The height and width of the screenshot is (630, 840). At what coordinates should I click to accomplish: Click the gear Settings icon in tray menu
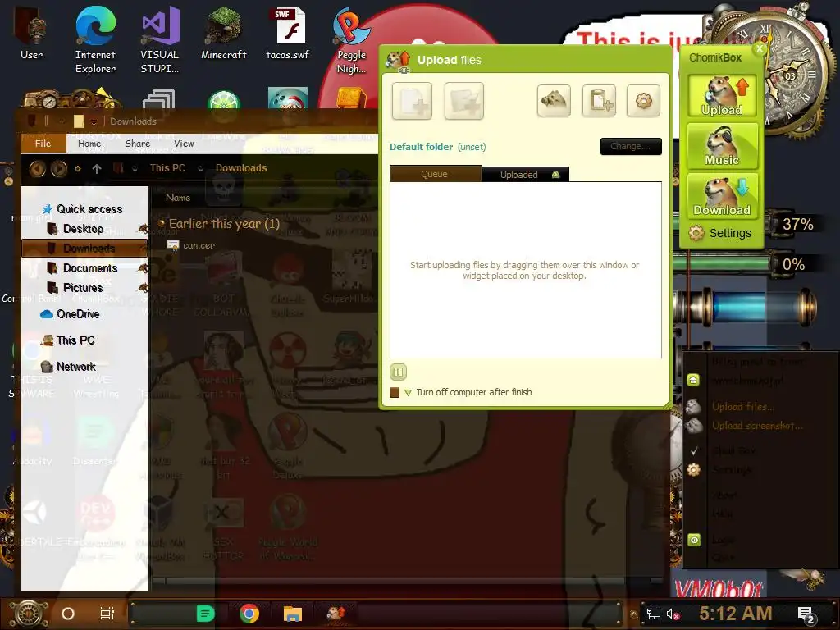(x=694, y=470)
